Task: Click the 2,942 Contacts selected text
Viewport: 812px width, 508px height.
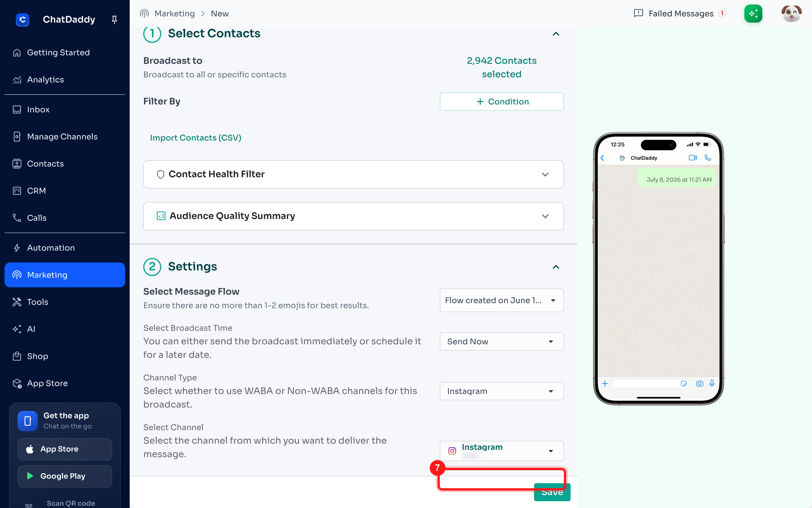Action: click(x=502, y=67)
